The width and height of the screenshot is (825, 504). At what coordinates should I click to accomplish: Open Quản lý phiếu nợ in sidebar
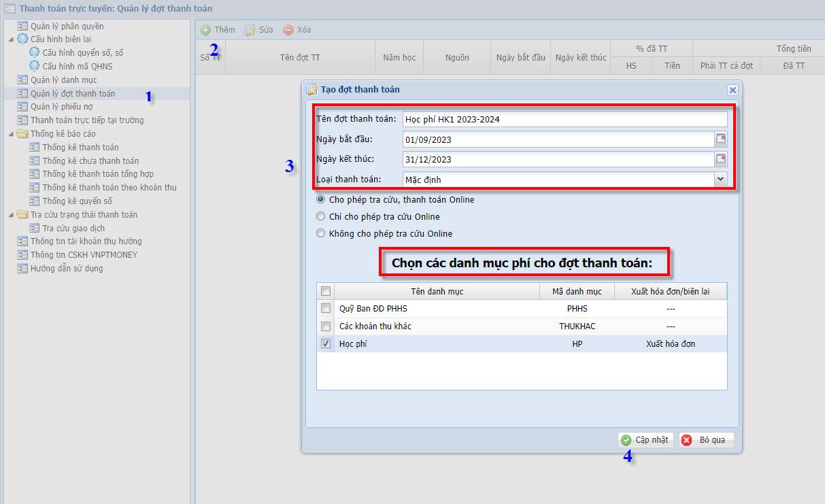(x=61, y=107)
